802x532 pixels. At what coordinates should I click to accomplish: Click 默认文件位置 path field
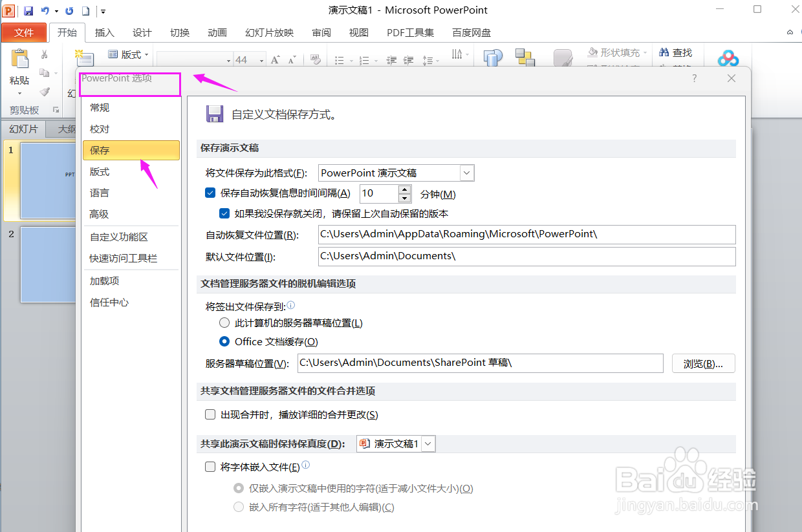526,256
